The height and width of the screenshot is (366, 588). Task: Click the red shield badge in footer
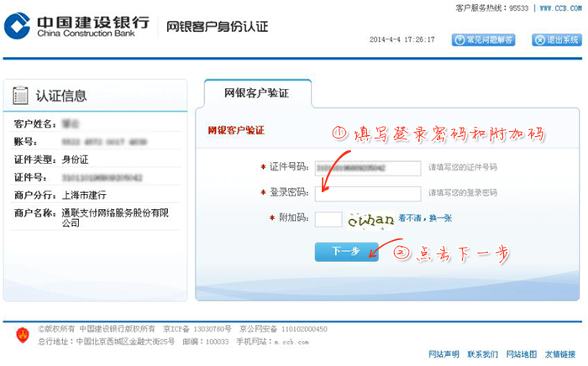click(23, 336)
